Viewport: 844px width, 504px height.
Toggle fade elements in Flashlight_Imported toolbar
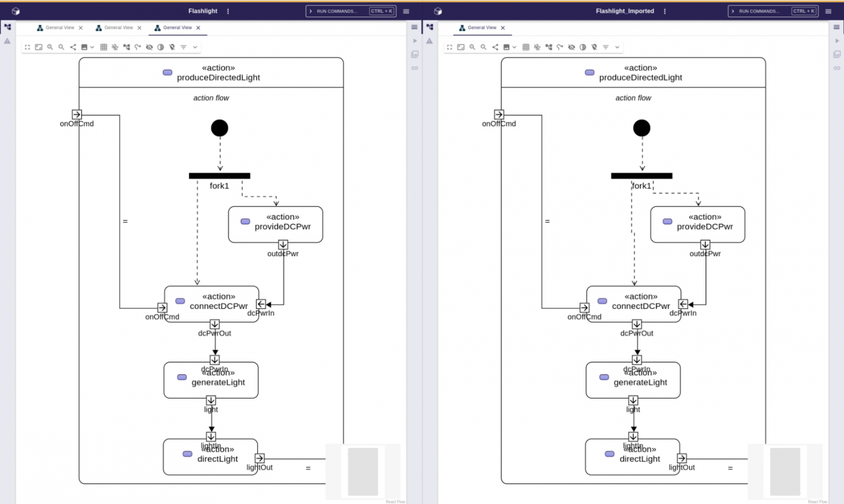(582, 47)
